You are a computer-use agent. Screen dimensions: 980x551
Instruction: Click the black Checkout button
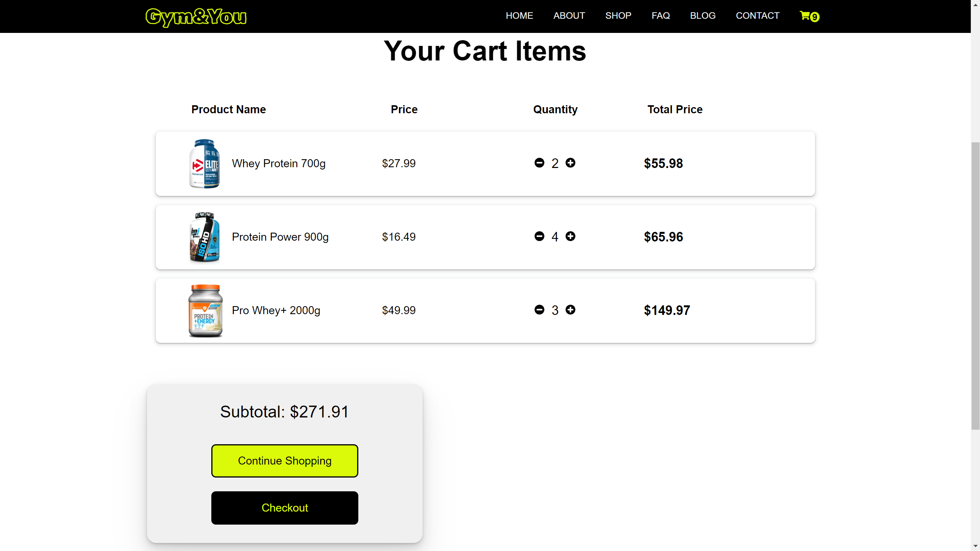[x=284, y=508]
